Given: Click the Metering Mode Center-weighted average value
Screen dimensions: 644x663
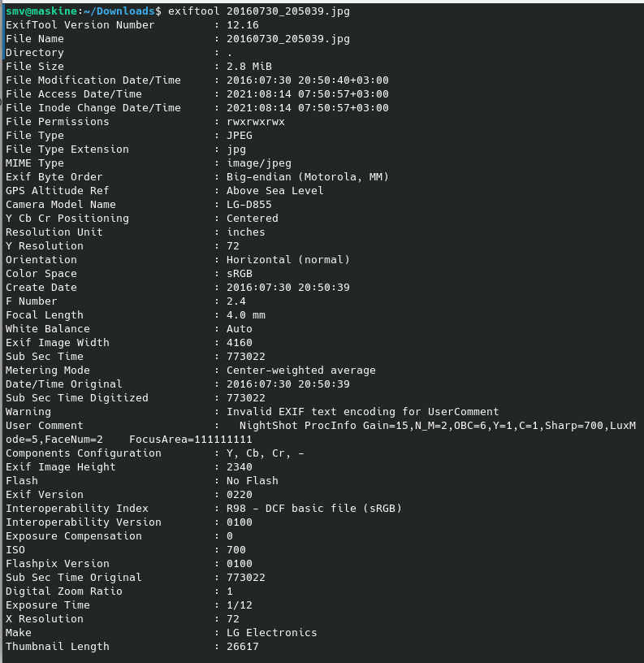Looking at the screenshot, I should click(300, 370).
